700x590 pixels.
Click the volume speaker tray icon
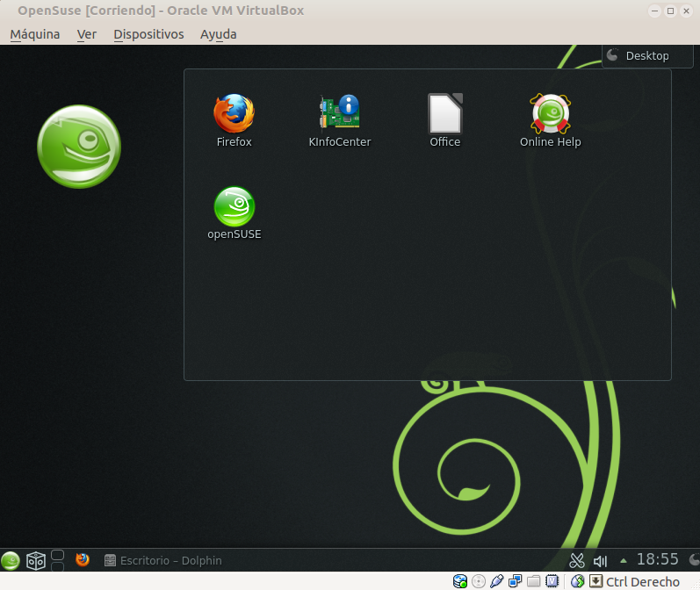(x=601, y=560)
